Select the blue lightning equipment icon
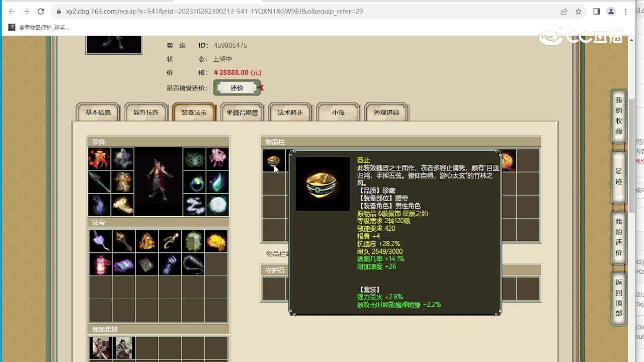Viewport: 644px width, 362px height. (99, 205)
